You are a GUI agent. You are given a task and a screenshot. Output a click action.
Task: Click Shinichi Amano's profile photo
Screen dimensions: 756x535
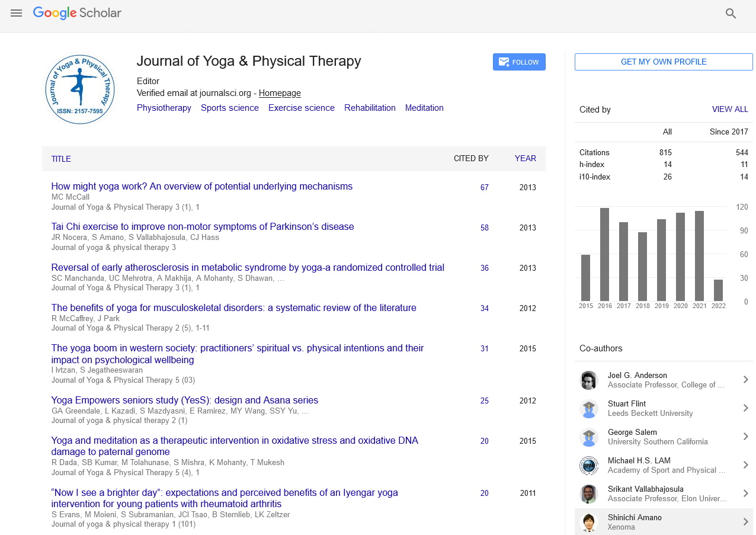point(588,523)
